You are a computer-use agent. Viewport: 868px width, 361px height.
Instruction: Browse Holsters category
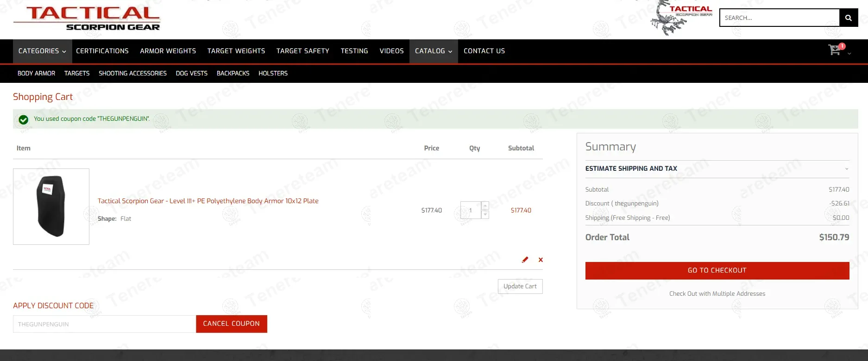click(273, 73)
